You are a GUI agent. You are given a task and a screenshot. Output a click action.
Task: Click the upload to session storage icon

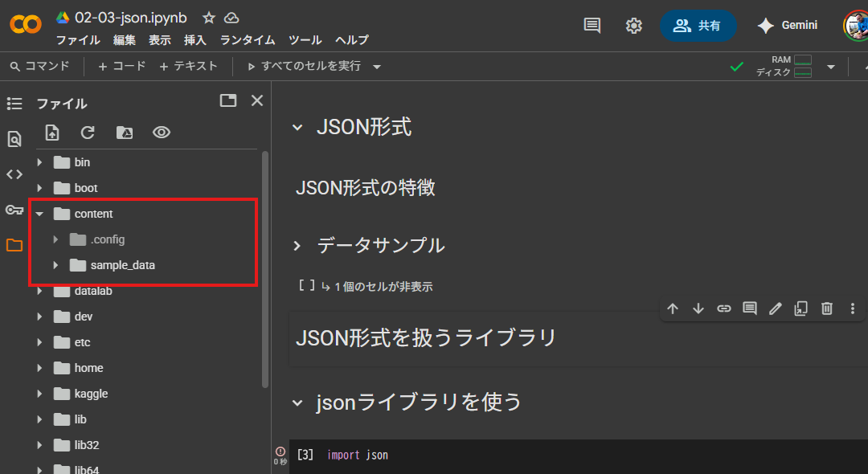tap(52, 133)
